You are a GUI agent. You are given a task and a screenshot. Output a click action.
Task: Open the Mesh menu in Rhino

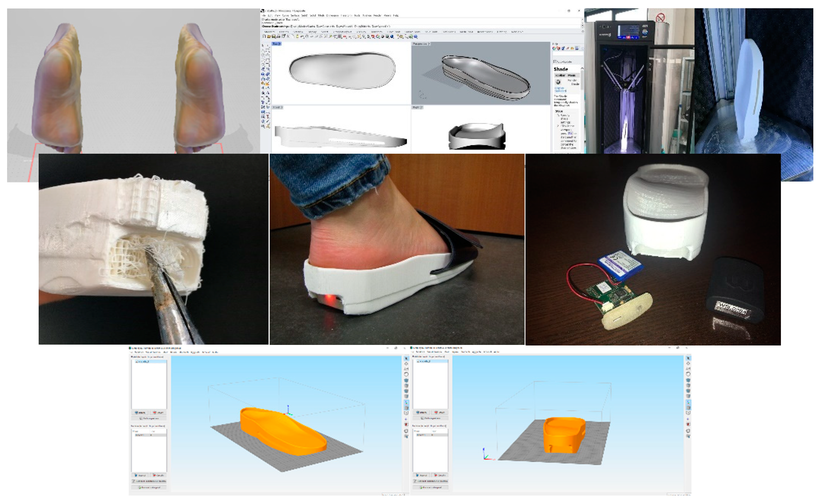(x=321, y=16)
